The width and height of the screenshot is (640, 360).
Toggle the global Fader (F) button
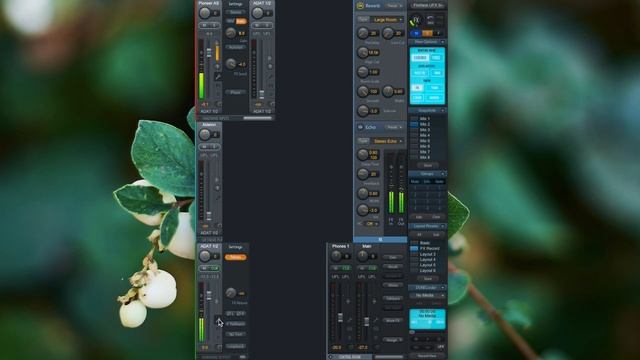tap(438, 33)
